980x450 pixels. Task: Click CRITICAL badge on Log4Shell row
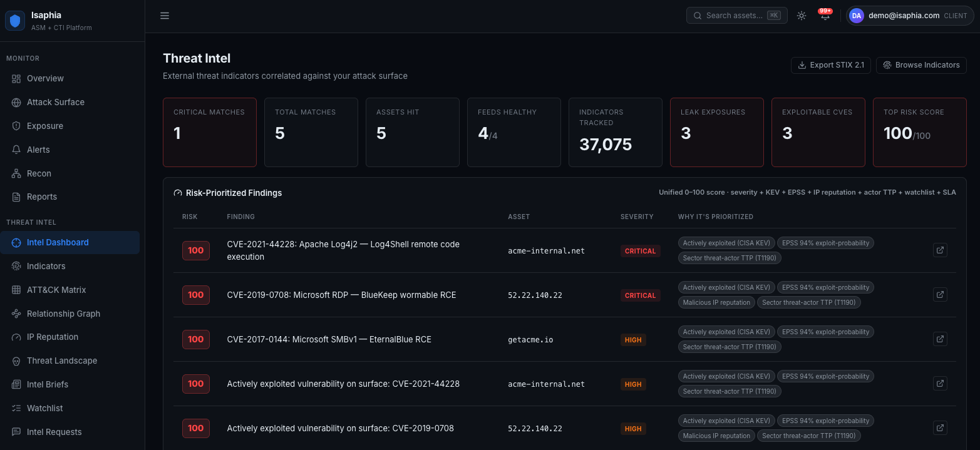click(x=640, y=251)
